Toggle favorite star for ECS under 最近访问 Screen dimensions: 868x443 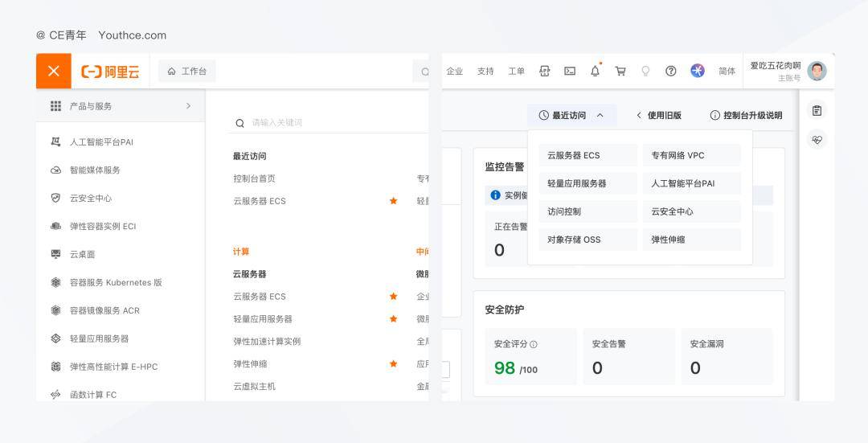click(394, 200)
